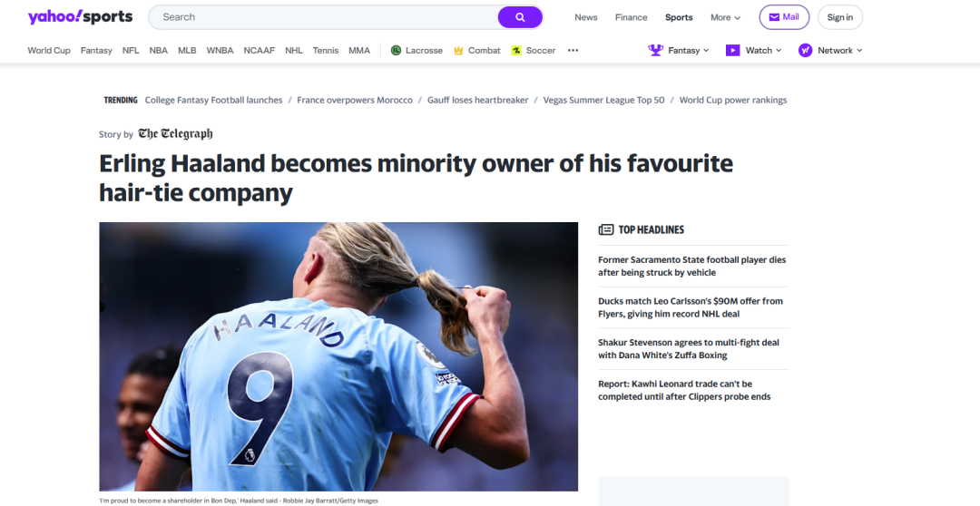
Task: Click the Yahoo Network logo icon
Action: pos(806,51)
